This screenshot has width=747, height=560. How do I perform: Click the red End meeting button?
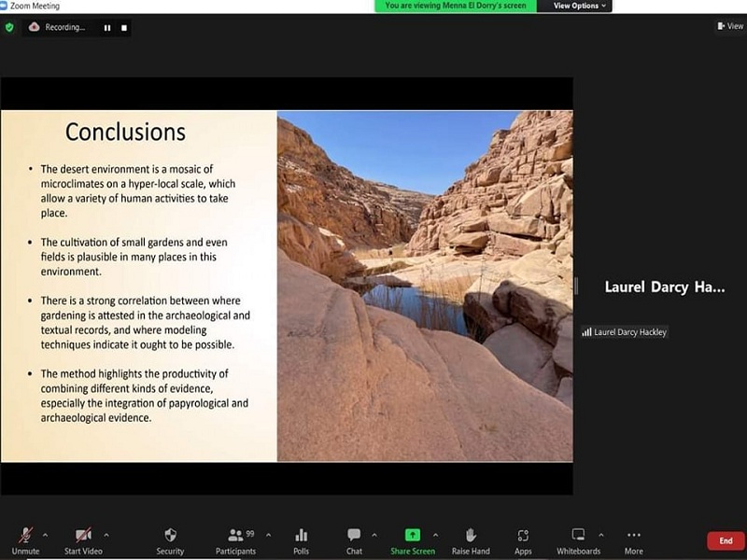point(726,540)
